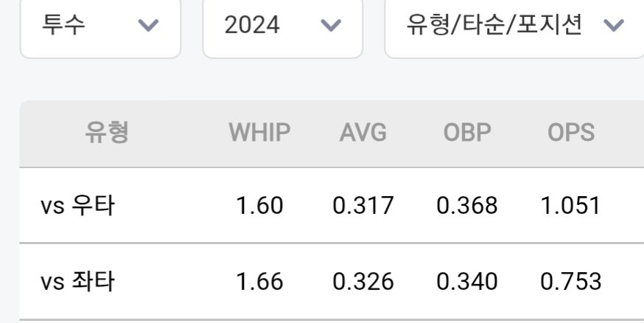Click WHIP value 1.60 for 우타
The height and width of the screenshot is (323, 644).
(x=259, y=206)
